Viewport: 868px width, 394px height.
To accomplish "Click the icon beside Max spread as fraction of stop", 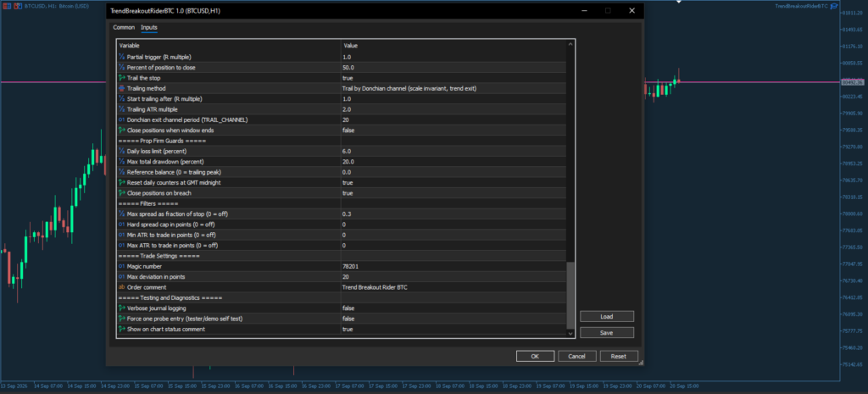I will click(x=122, y=214).
